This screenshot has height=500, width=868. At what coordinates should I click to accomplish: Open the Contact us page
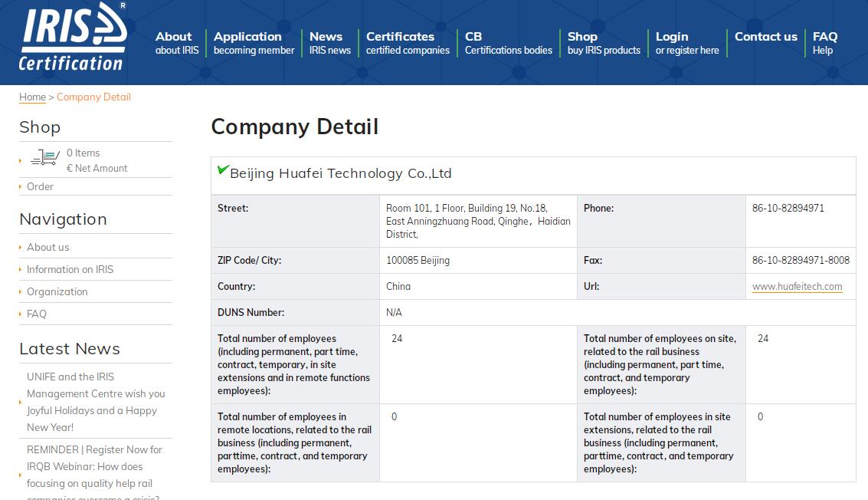click(x=765, y=37)
